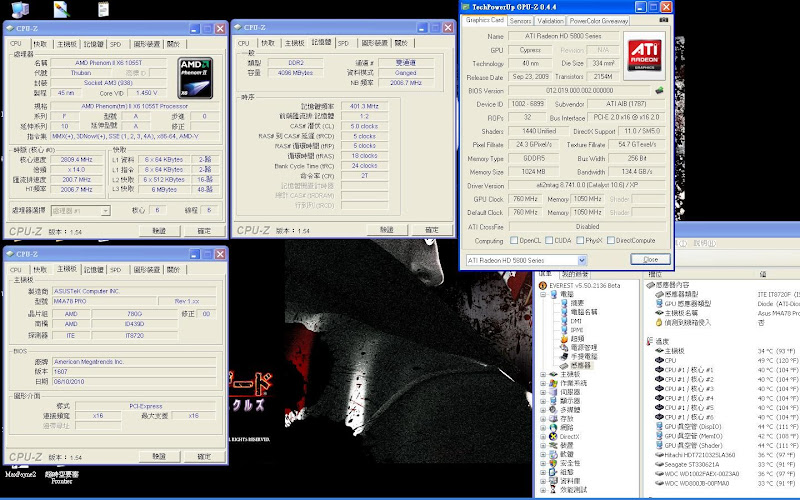Image resolution: width=800 pixels, height=500 pixels.
Task: Select the 超頻 flame icon in EVEREST tree
Action: pyautogui.click(x=564, y=338)
